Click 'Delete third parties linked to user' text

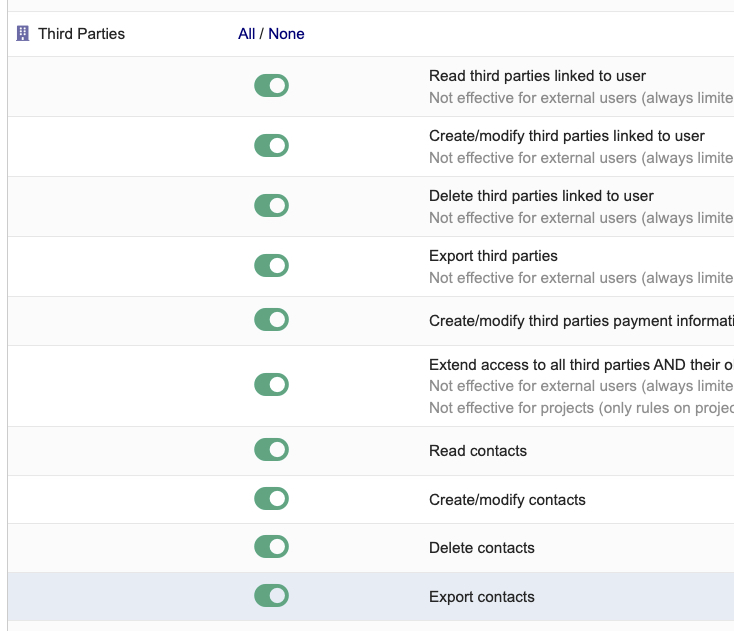click(541, 196)
